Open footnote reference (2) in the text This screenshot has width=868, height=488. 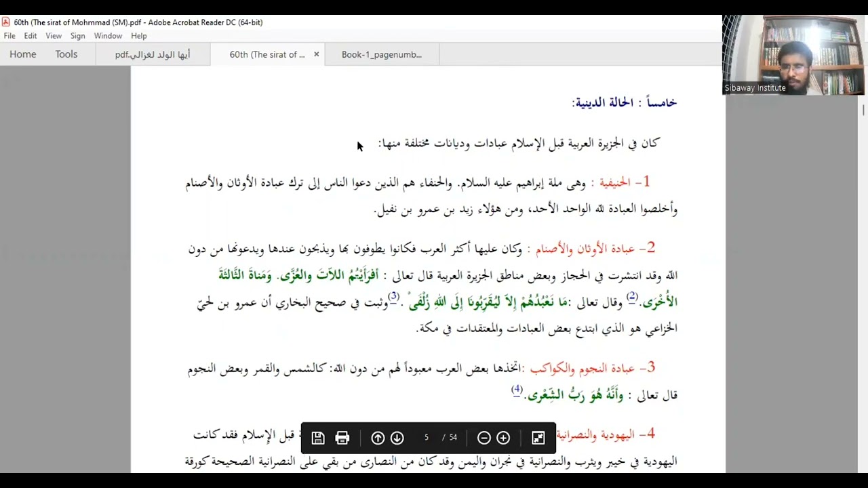[x=632, y=296]
